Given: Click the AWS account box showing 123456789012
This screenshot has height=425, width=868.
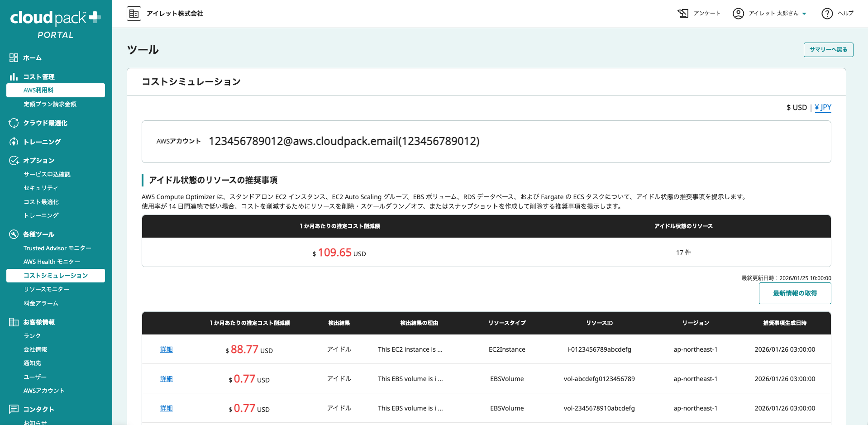Looking at the screenshot, I should 486,141.
